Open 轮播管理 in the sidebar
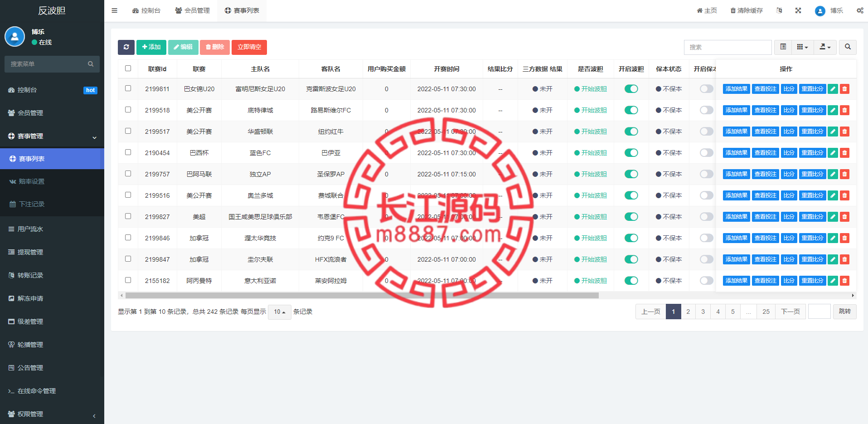This screenshot has width=868, height=424. [52, 345]
